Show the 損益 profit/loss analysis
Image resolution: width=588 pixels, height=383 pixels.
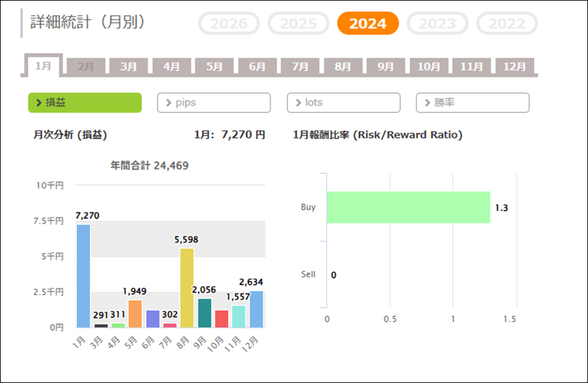click(x=84, y=103)
